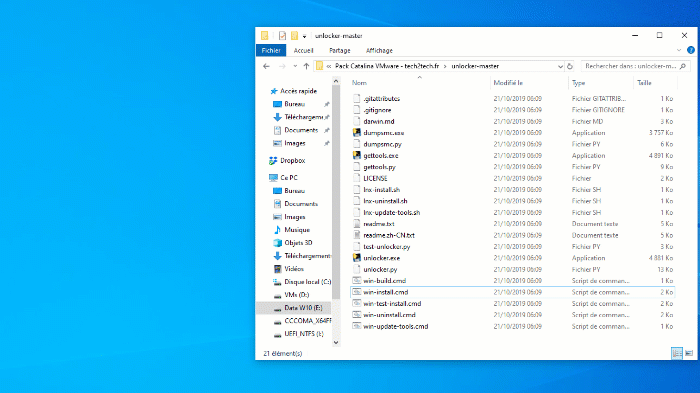The image size is (700, 393).
Task: Click the Objets 3D cube icon
Action: coord(277,242)
